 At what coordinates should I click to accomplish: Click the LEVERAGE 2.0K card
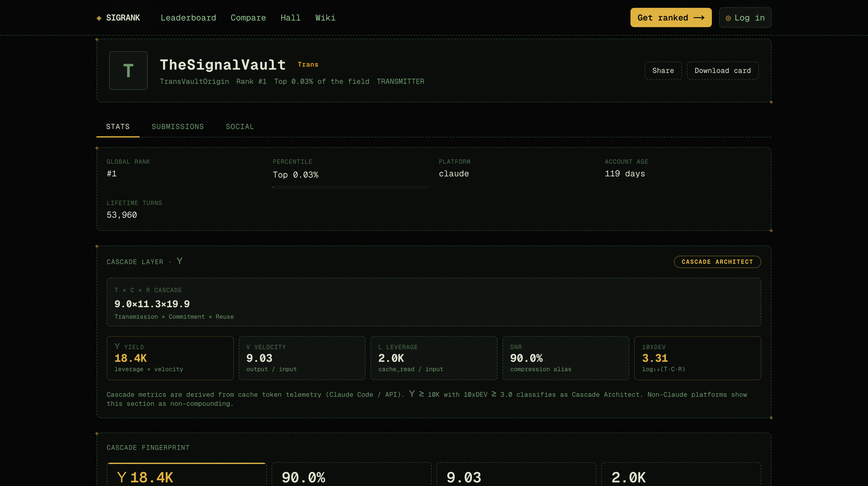tap(434, 358)
